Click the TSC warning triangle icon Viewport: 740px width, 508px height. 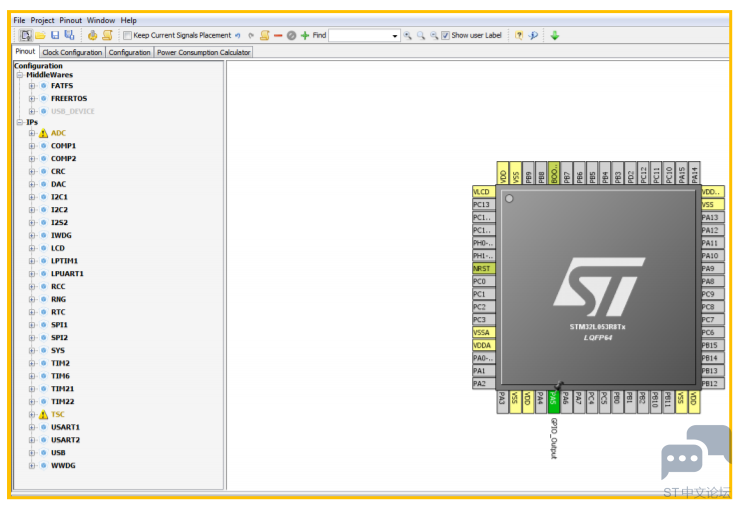[43, 415]
